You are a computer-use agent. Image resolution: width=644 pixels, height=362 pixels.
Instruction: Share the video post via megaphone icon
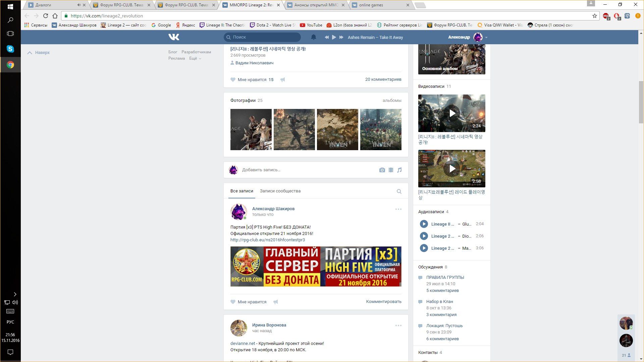pos(283,80)
